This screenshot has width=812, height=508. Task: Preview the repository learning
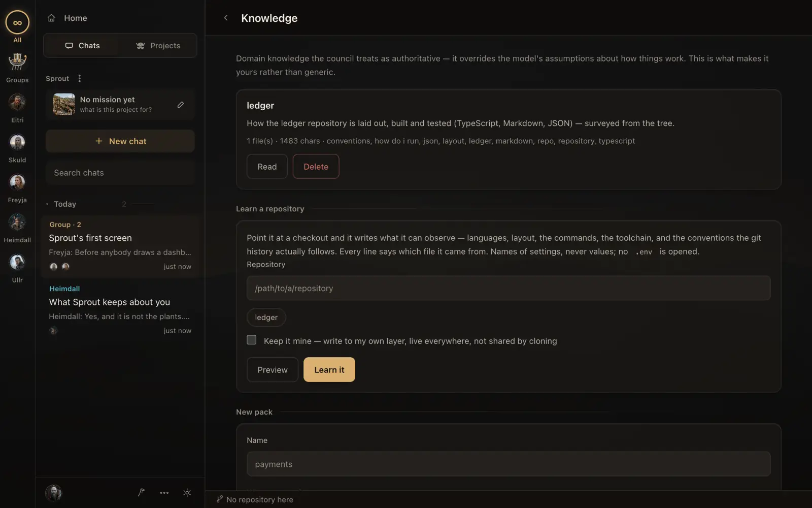pyautogui.click(x=273, y=370)
